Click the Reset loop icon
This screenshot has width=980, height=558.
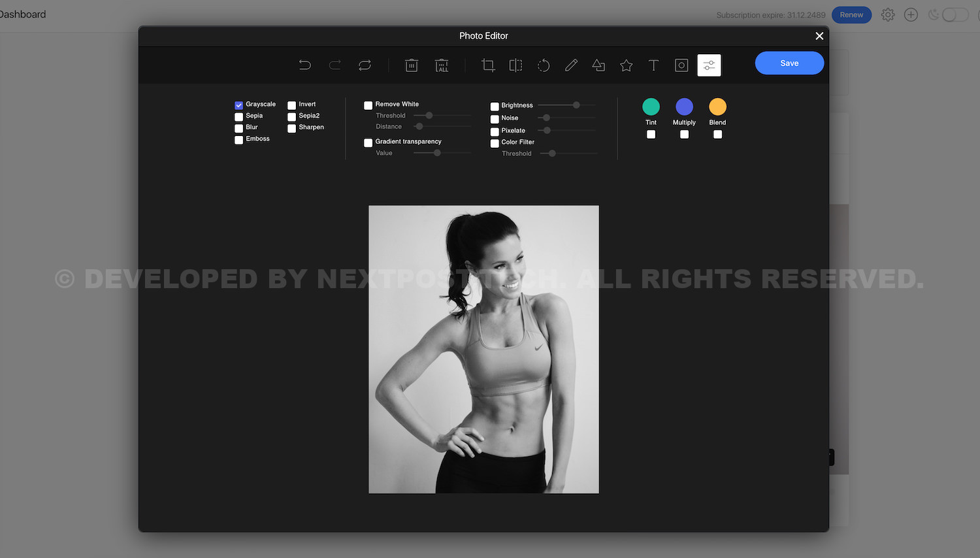365,65
